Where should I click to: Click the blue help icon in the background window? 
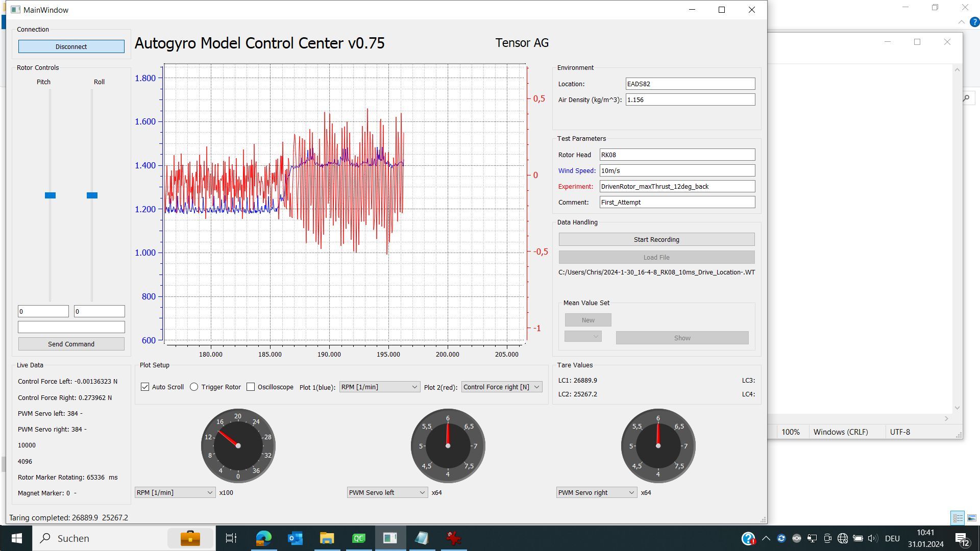click(974, 22)
